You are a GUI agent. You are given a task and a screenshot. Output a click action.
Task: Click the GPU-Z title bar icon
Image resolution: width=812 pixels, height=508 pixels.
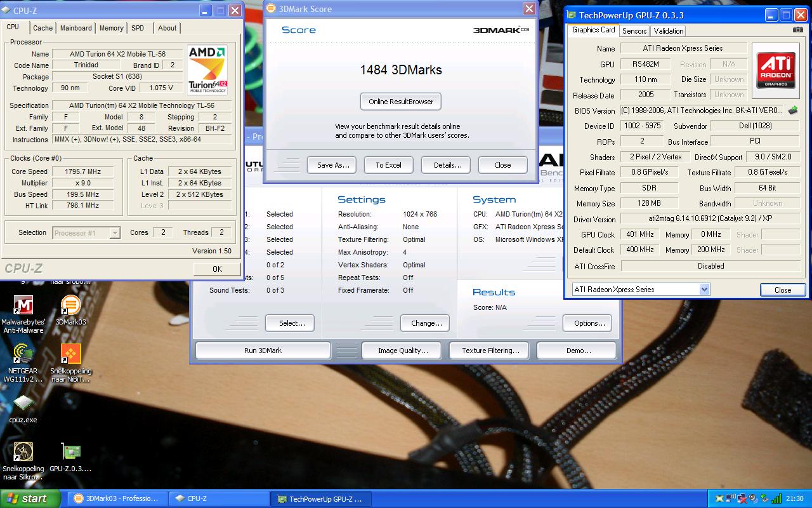coord(572,15)
